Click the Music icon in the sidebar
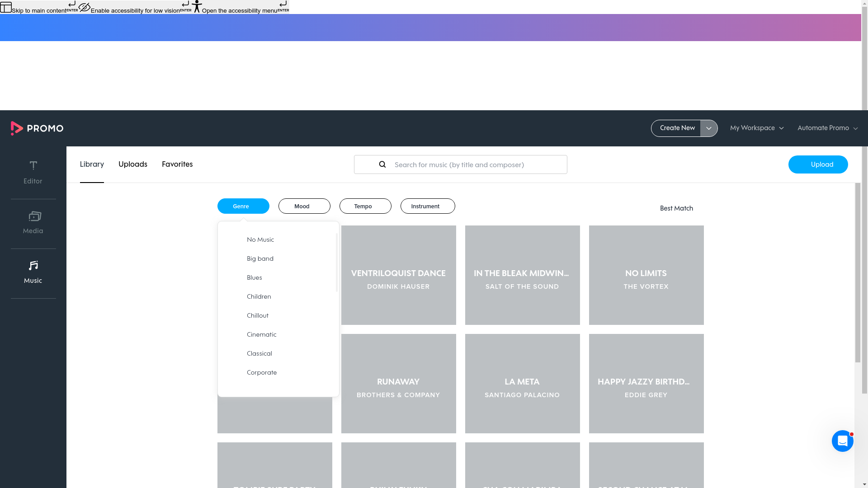Screen dimensions: 868x488 33,271
